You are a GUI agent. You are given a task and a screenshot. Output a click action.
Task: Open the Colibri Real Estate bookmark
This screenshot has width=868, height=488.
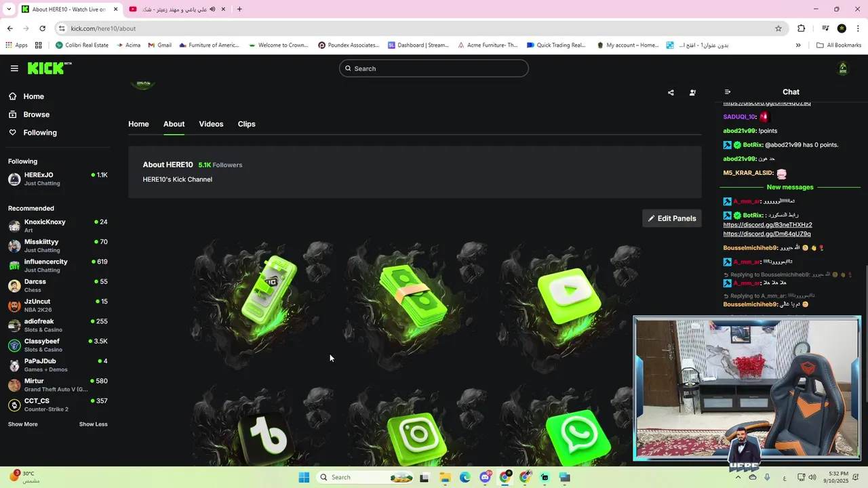pyautogui.click(x=81, y=45)
